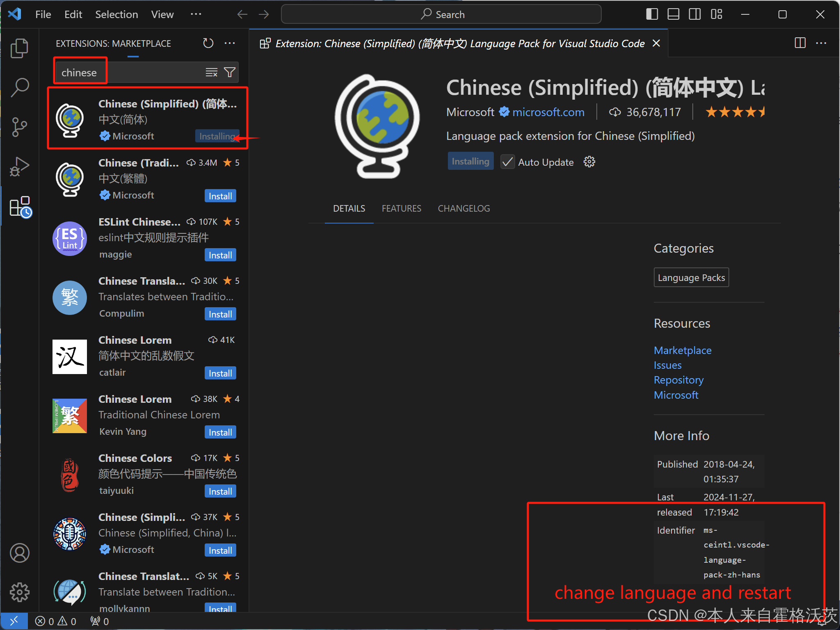This screenshot has height=630, width=840.
Task: Open the Search view in activity bar
Action: click(19, 87)
